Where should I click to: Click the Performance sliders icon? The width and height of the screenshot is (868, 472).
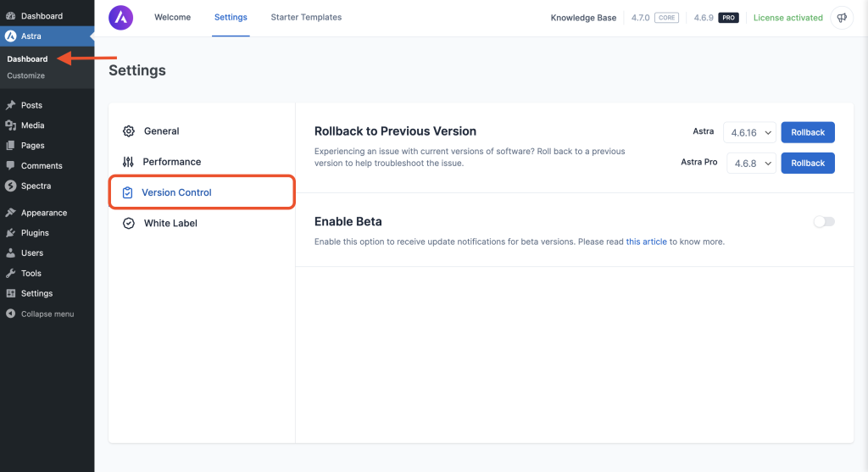coord(128,162)
